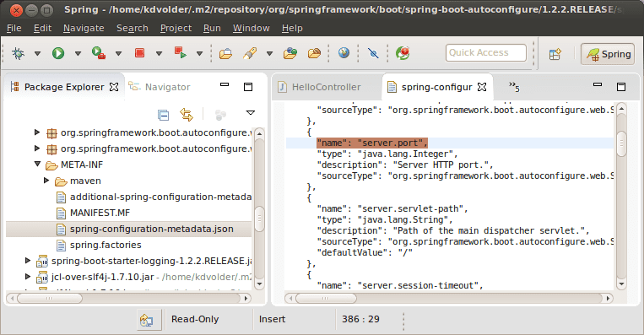Click the Debug bug icon in toolbar
This screenshot has height=335, width=644.
18,53
